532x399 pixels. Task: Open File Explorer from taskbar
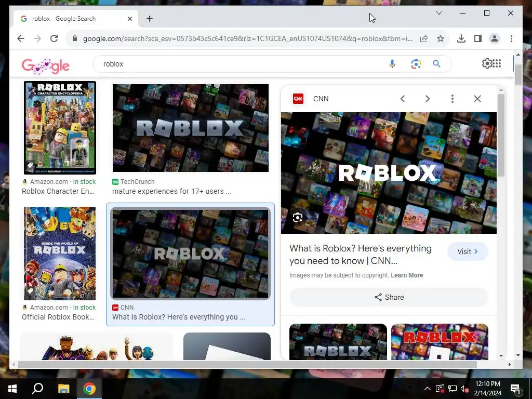click(x=63, y=389)
